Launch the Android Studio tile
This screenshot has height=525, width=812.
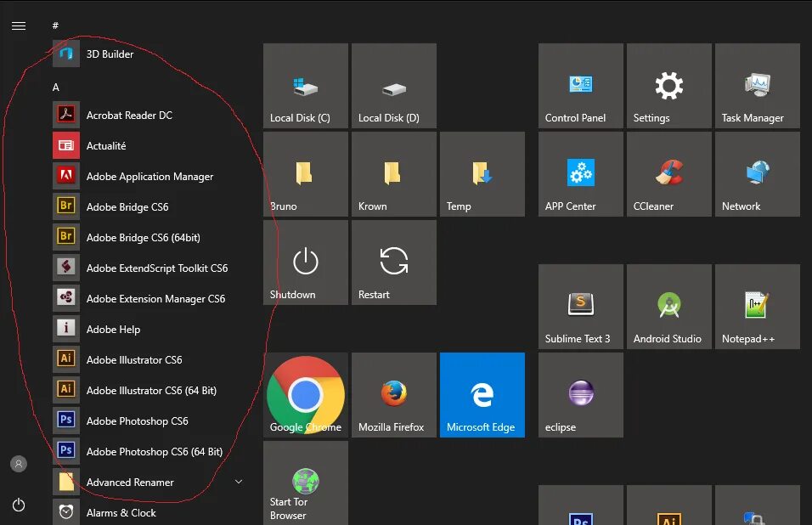[669, 307]
